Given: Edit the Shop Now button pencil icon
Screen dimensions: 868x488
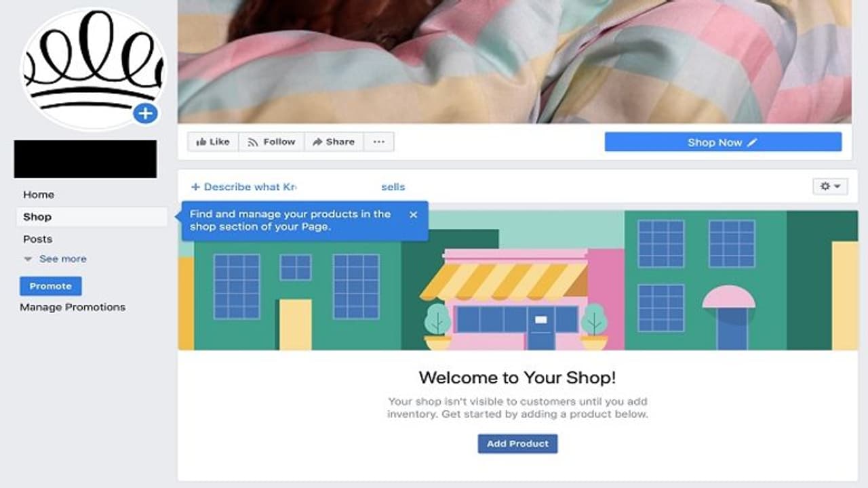Looking at the screenshot, I should pyautogui.click(x=752, y=142).
